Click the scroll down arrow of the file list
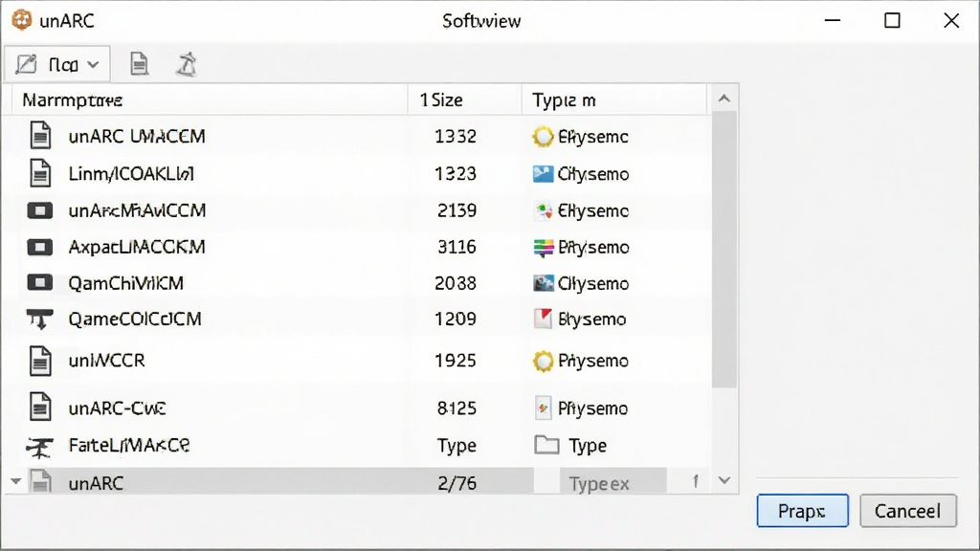This screenshot has width=980, height=551. pos(724,480)
